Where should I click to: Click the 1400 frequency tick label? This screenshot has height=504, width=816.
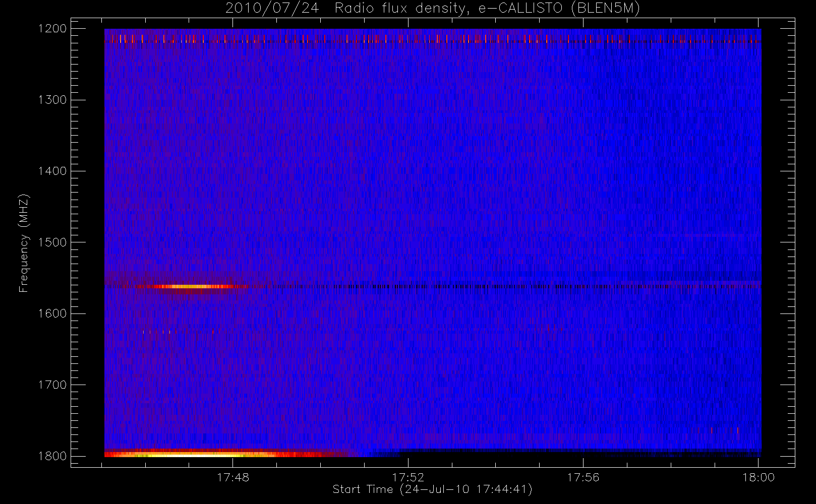tap(52, 171)
